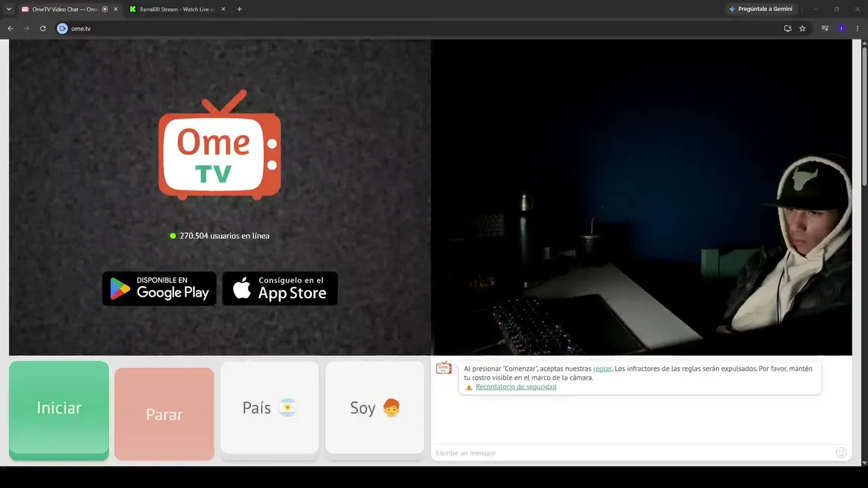Click the install app icon in address bar
The width and height of the screenshot is (868, 488).
tap(787, 28)
